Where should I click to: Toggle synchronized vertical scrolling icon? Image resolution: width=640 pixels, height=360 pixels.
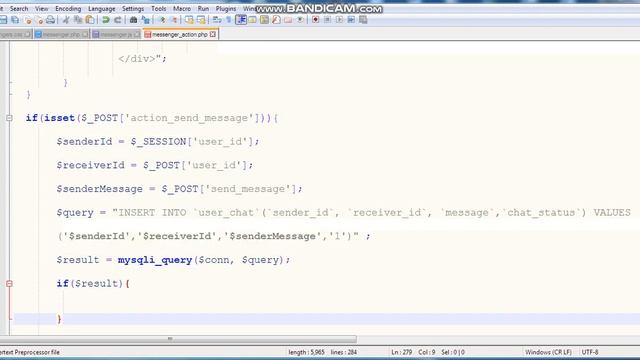point(189,20)
